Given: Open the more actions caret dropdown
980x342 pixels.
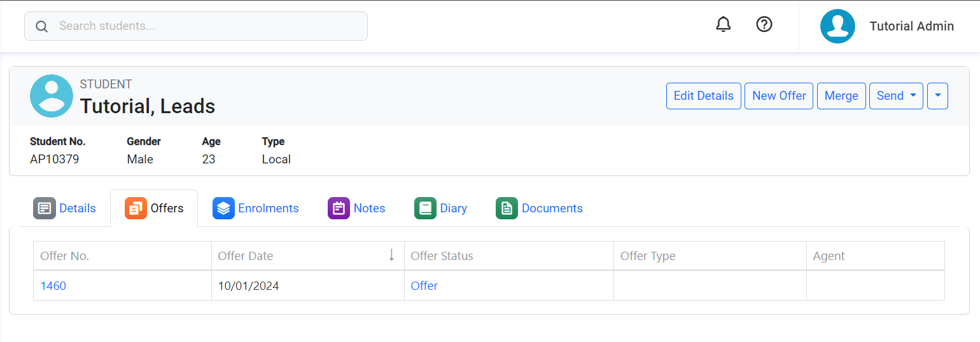Looking at the screenshot, I should coord(937,96).
